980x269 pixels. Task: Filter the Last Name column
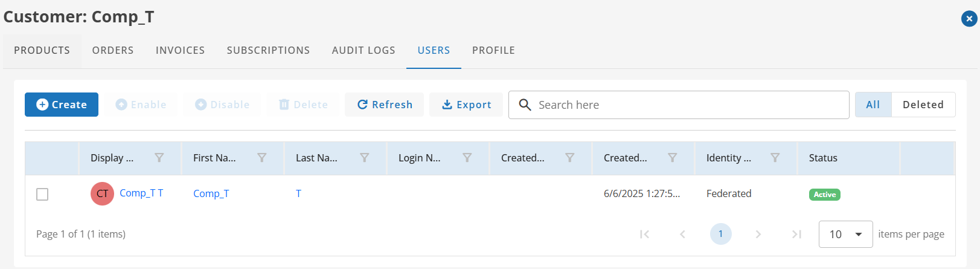[365, 158]
